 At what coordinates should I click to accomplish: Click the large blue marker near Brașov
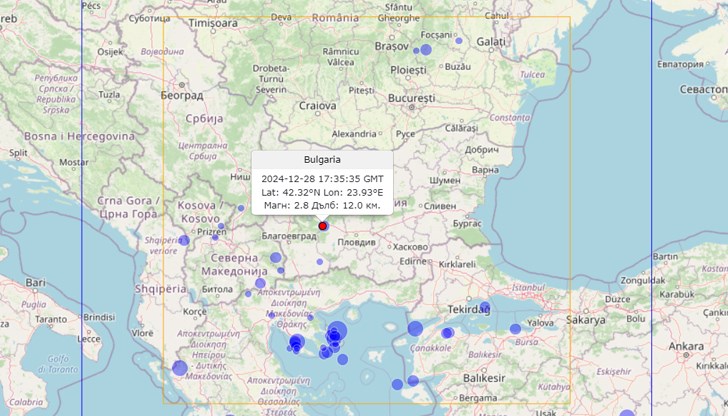pyautogui.click(x=425, y=49)
